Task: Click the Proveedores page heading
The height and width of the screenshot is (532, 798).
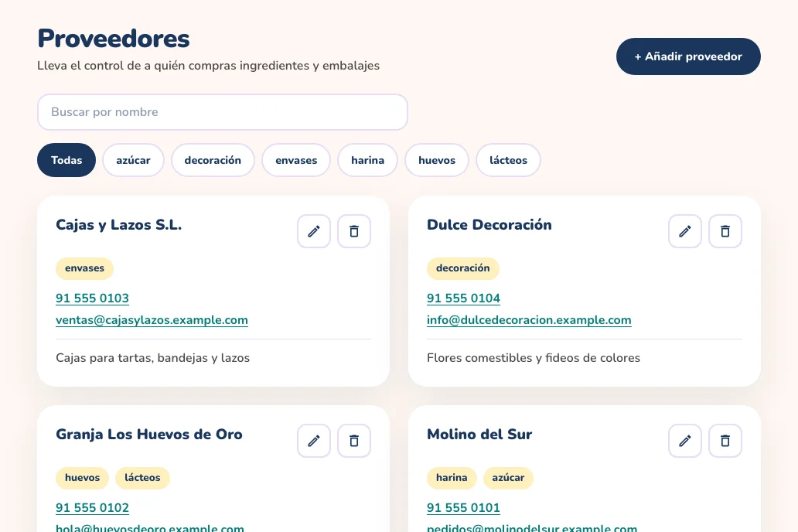Action: (x=114, y=39)
